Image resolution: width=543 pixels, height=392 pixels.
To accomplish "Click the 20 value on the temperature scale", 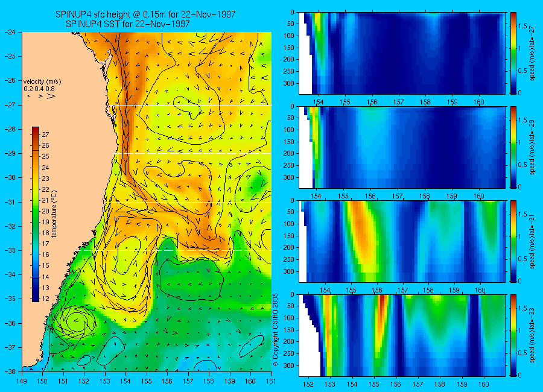I will (45, 211).
